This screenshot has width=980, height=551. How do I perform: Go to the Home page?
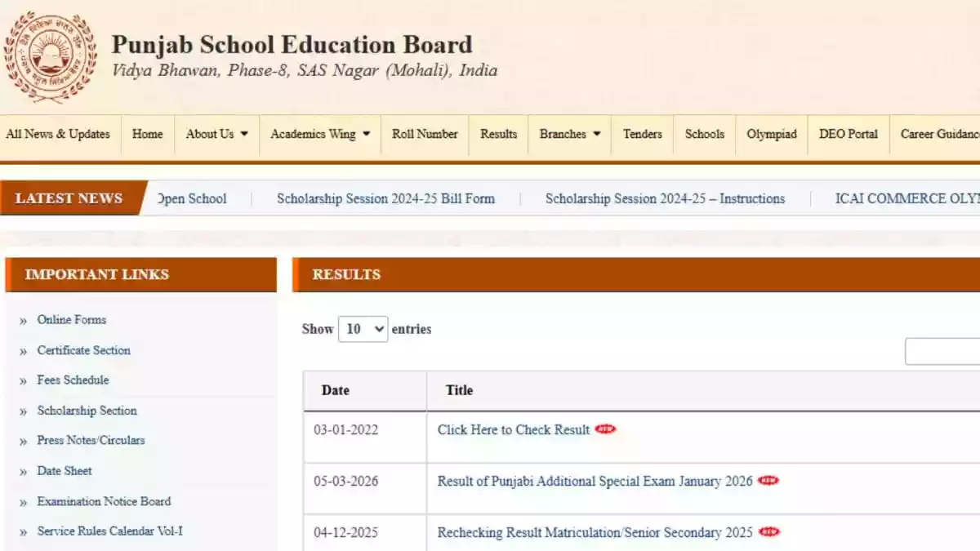pyautogui.click(x=147, y=134)
